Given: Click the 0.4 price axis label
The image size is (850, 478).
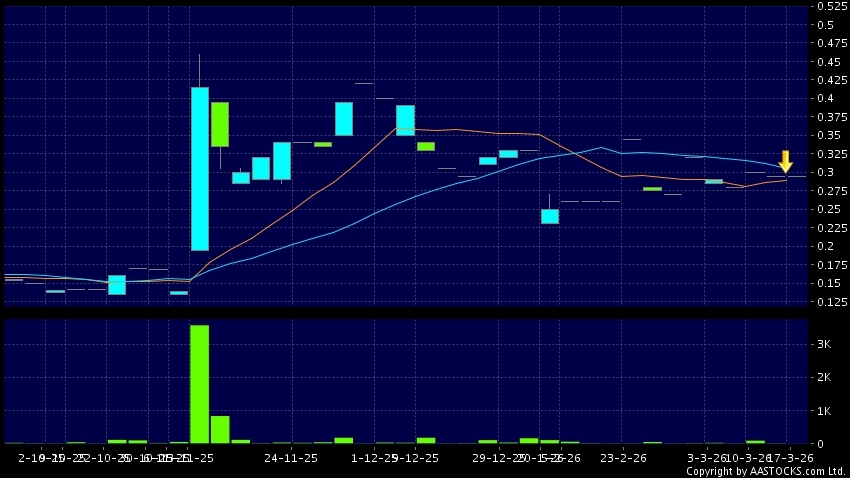Looking at the screenshot, I should [x=825, y=98].
